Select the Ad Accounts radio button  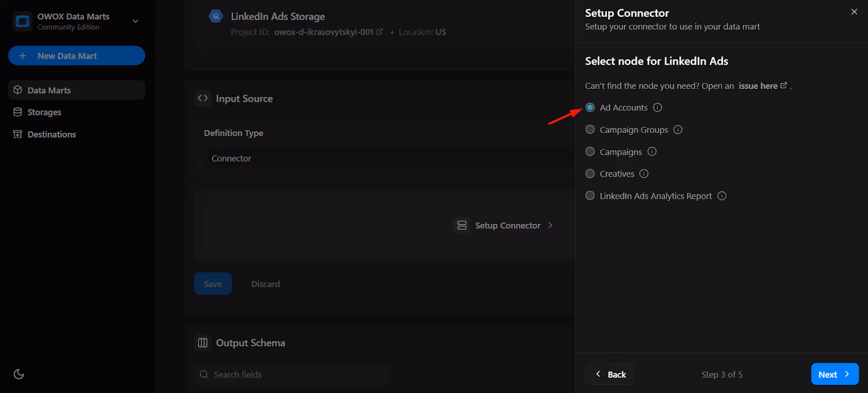coord(590,107)
